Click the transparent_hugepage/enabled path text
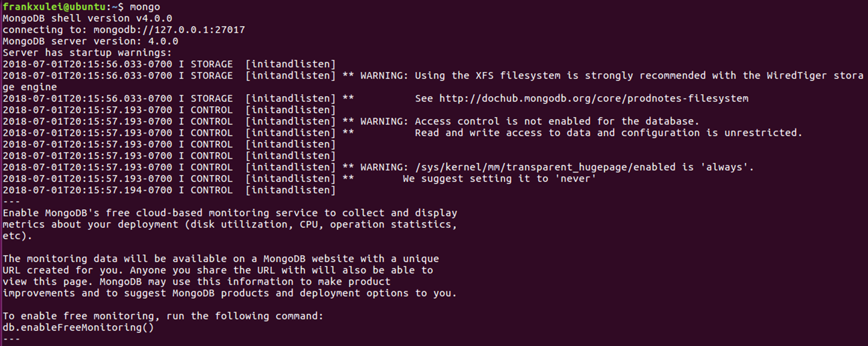Screen dimensions: 868x346 pyautogui.click(x=545, y=167)
